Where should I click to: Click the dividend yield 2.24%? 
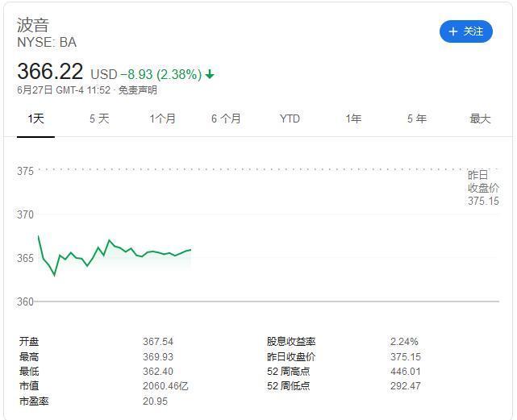tap(404, 342)
